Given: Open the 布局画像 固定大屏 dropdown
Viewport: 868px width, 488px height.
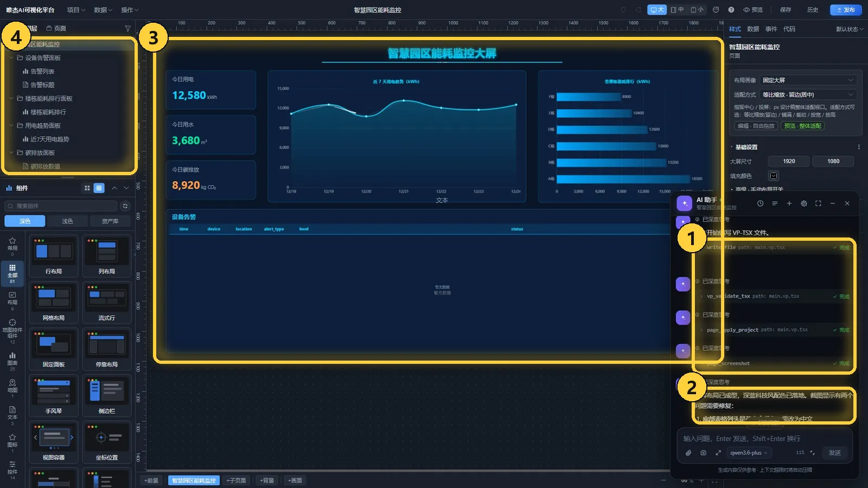Looking at the screenshot, I should click(808, 80).
